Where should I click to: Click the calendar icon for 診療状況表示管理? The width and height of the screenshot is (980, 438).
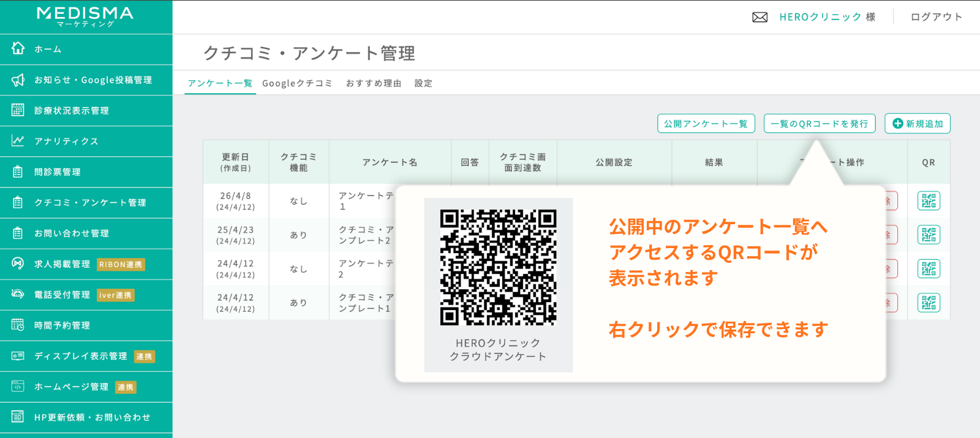(18, 110)
